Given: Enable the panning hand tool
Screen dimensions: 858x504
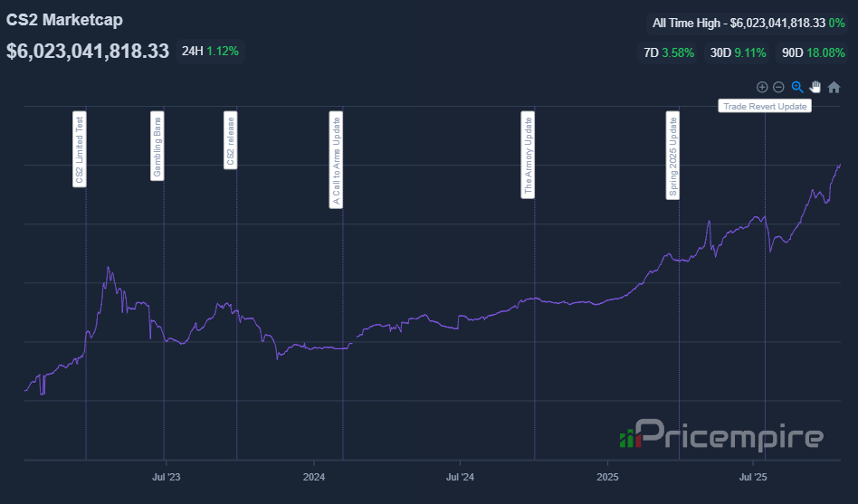Looking at the screenshot, I should 815,87.
